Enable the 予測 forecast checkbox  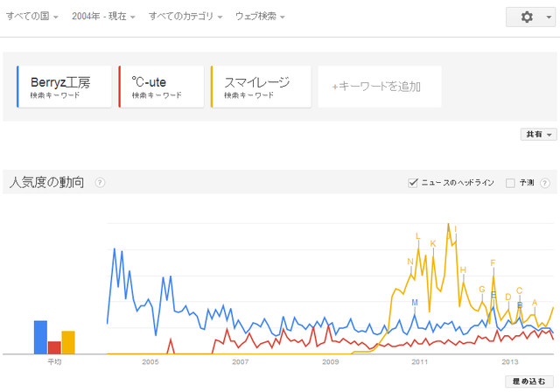510,183
